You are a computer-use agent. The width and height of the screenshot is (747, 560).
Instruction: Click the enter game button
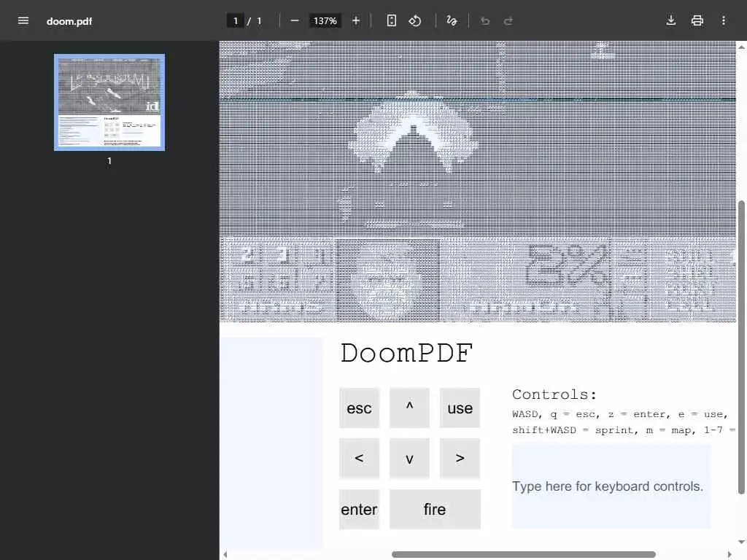click(x=359, y=509)
